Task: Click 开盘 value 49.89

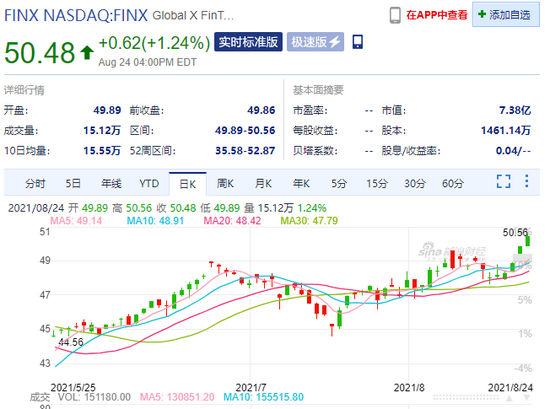Action: [107, 110]
